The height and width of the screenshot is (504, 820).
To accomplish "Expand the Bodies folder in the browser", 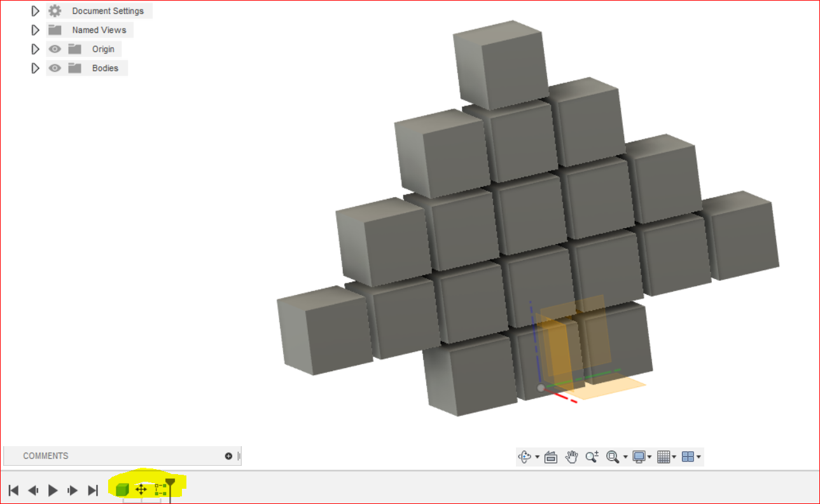I will click(x=36, y=68).
